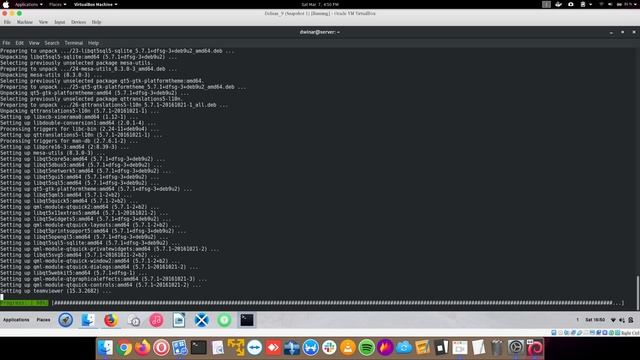Screen dimensions: 640x360
Task: Open the blue X icon in guest panel
Action: tap(201, 320)
